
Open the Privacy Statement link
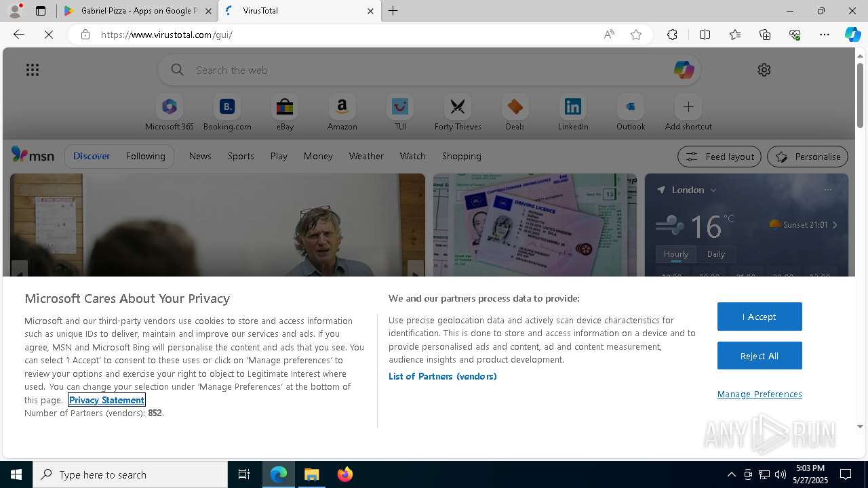click(x=106, y=400)
